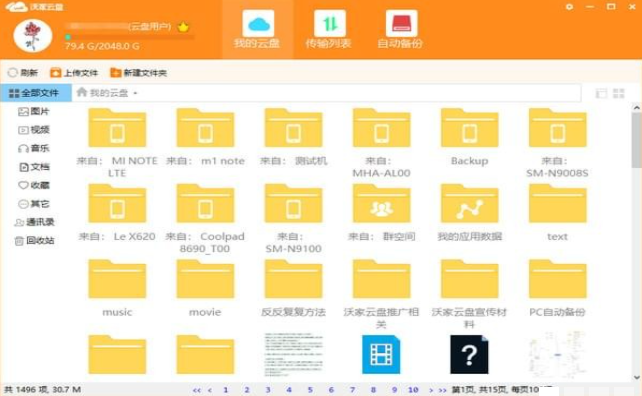Go to next page with > arrow
Image resolution: width=642 pixels, height=396 pixels.
click(431, 390)
